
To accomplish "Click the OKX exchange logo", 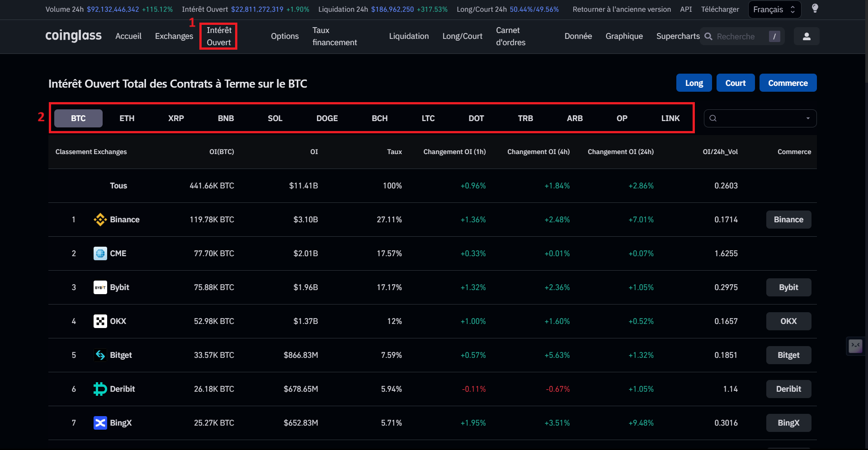I will point(100,321).
